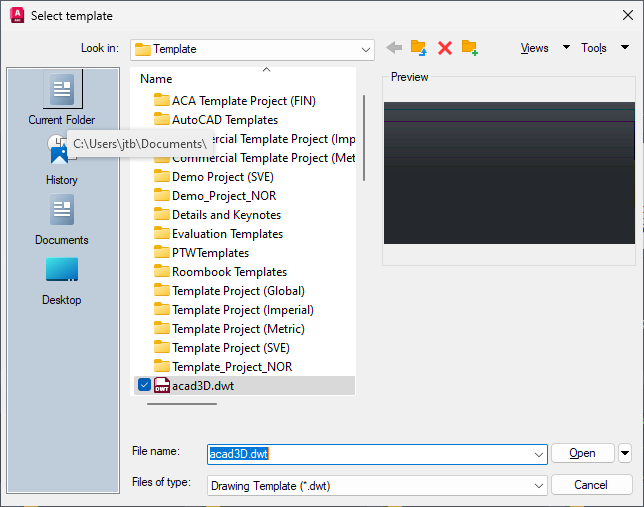Viewport: 644px width, 507px height.
Task: Click the template Preview thumbnail
Action: click(x=509, y=173)
